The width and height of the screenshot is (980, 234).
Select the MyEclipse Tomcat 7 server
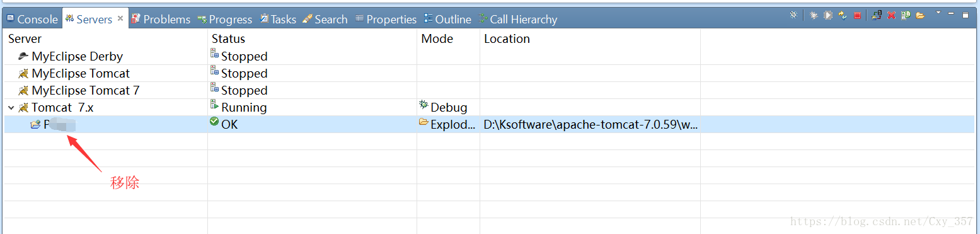(79, 90)
